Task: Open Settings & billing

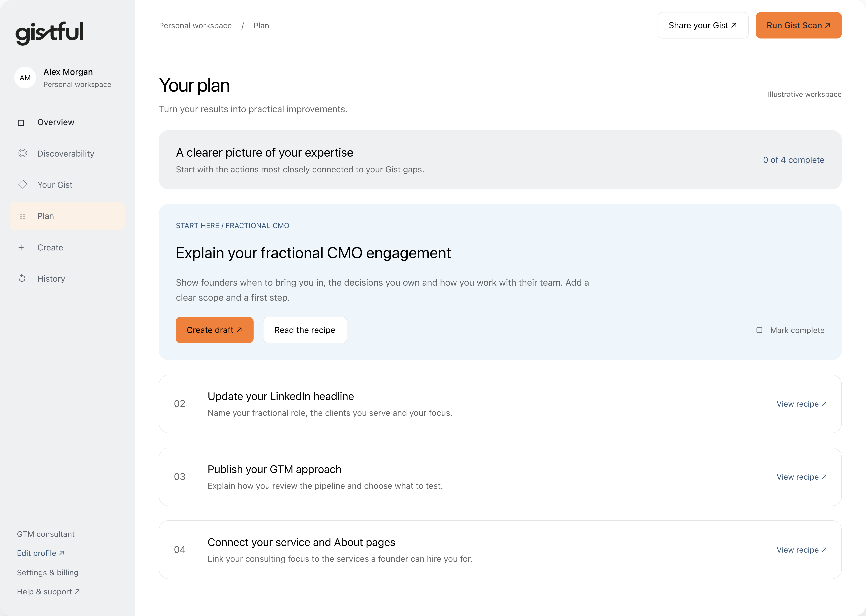Action: click(48, 572)
